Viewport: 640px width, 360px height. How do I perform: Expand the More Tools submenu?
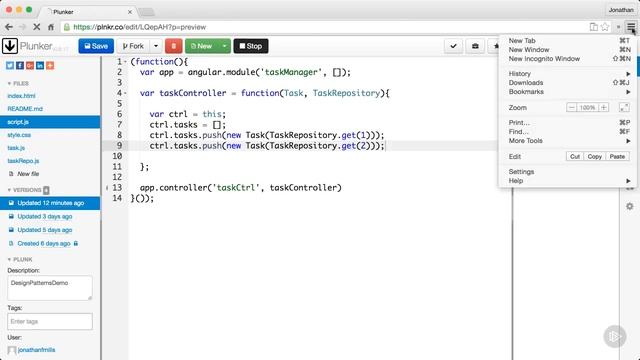tap(569, 140)
